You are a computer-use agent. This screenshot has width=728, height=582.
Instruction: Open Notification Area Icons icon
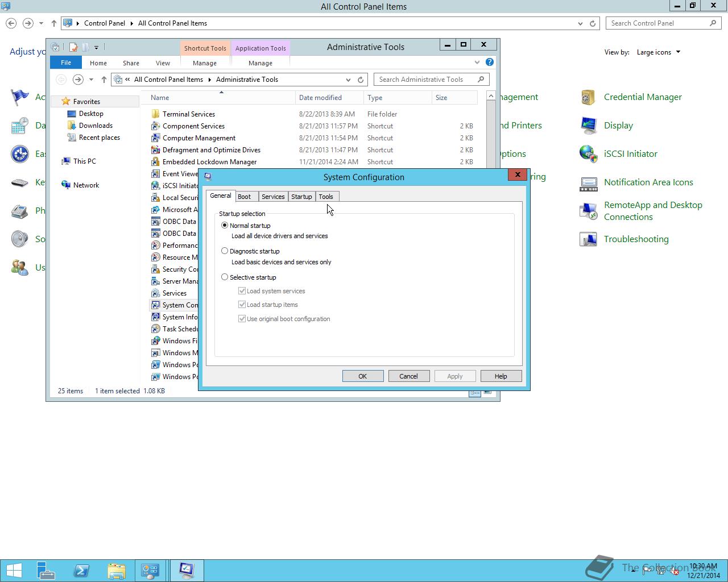point(588,182)
